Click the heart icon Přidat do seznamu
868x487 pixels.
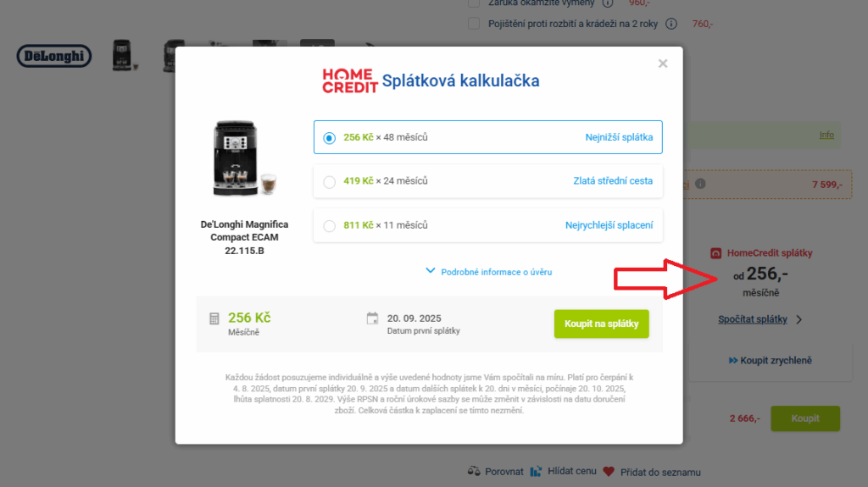click(x=609, y=472)
